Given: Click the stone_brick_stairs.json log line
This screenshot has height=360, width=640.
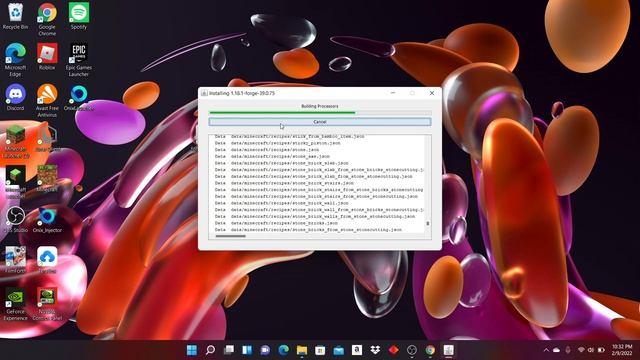Looking at the screenshot, I should (284, 183).
